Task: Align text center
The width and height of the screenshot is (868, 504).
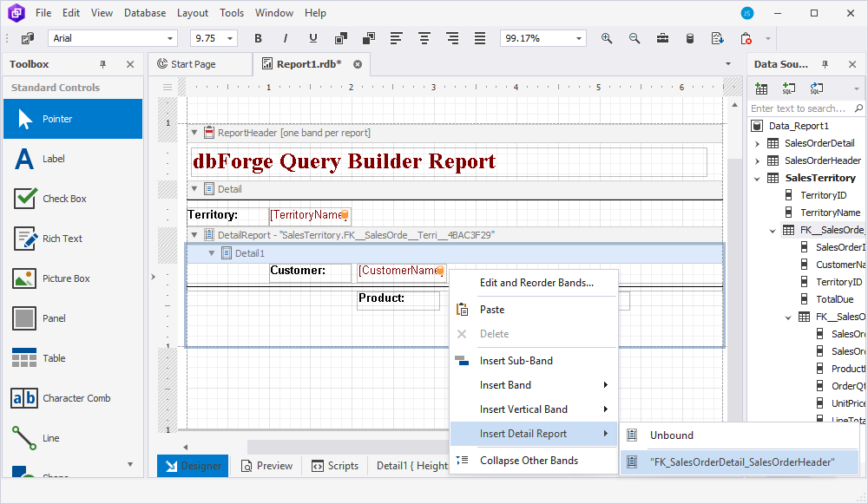Action: [x=424, y=38]
